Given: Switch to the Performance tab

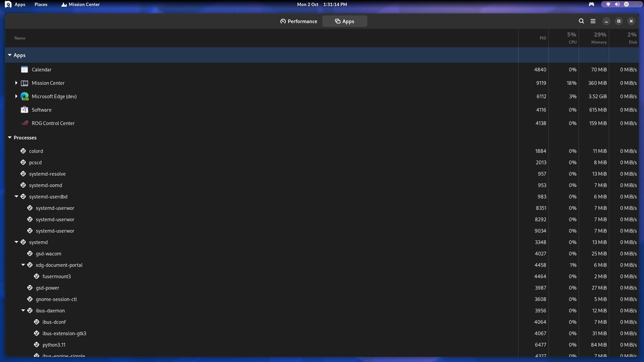Looking at the screenshot, I should [299, 21].
